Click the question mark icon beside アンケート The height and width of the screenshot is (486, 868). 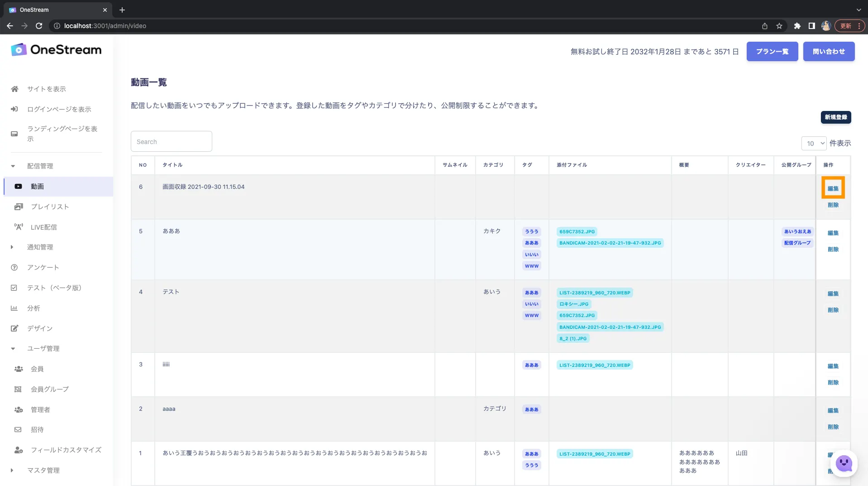pos(14,267)
